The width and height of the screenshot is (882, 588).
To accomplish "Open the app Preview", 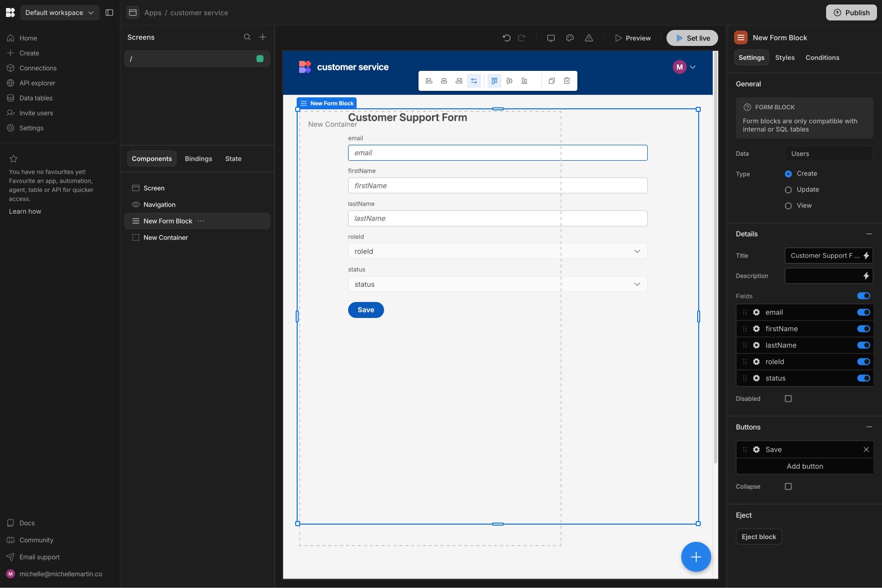I will 633,38.
